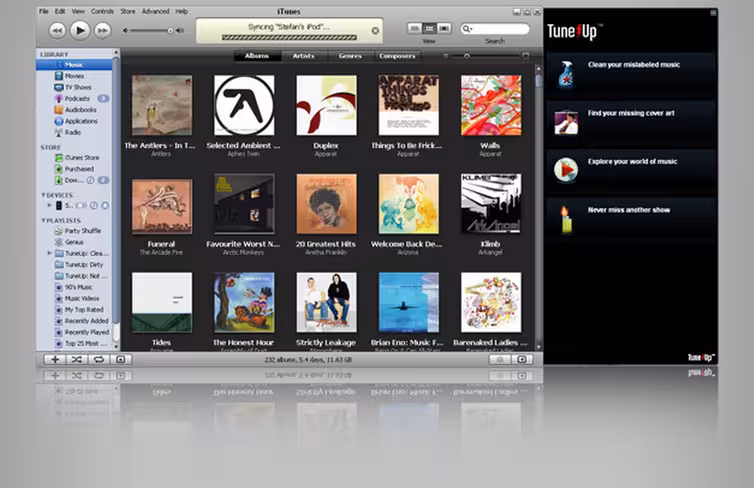This screenshot has width=754, height=488.
Task: Expand the TuneUp: Clea... playlist folder
Action: (x=49, y=253)
